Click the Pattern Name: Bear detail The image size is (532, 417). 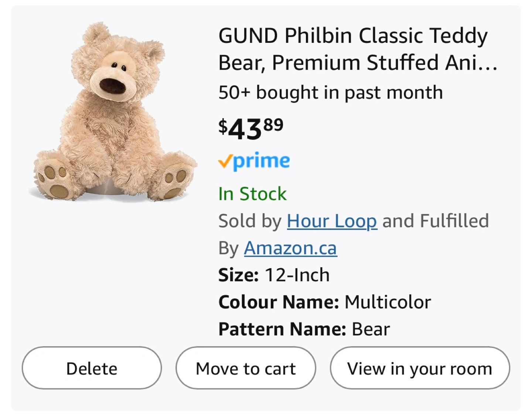tap(304, 329)
